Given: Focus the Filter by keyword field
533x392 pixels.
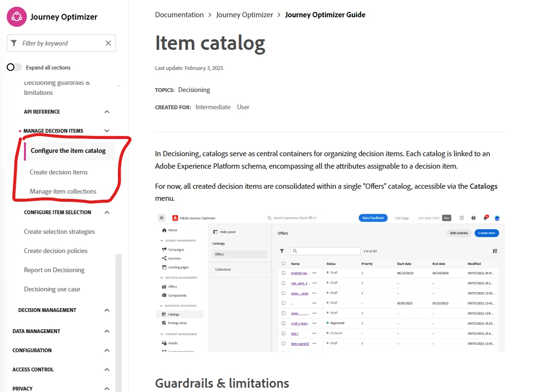Looking at the screenshot, I should click(x=61, y=43).
